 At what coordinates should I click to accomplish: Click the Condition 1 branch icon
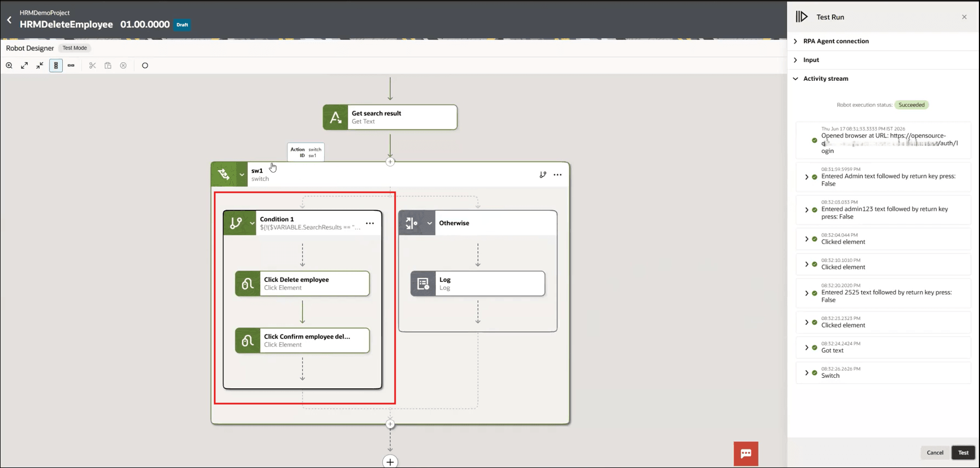click(x=236, y=223)
